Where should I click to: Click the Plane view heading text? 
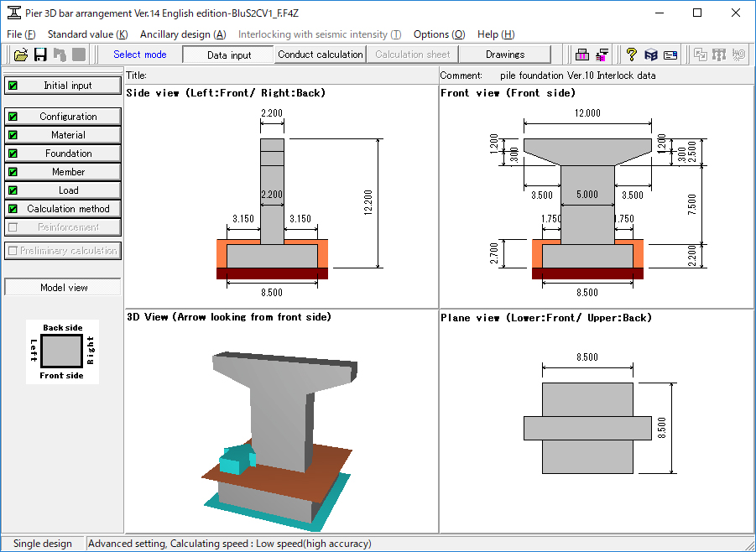pos(545,317)
